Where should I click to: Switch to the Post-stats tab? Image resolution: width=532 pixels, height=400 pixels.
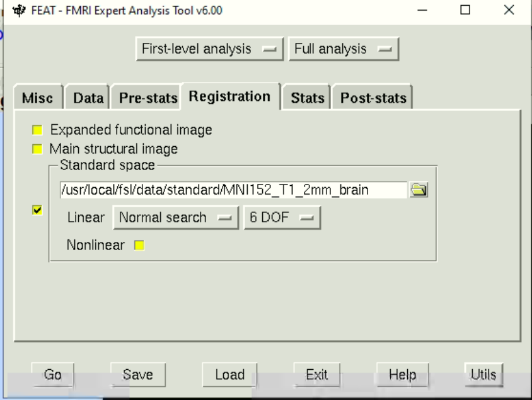coord(373,98)
